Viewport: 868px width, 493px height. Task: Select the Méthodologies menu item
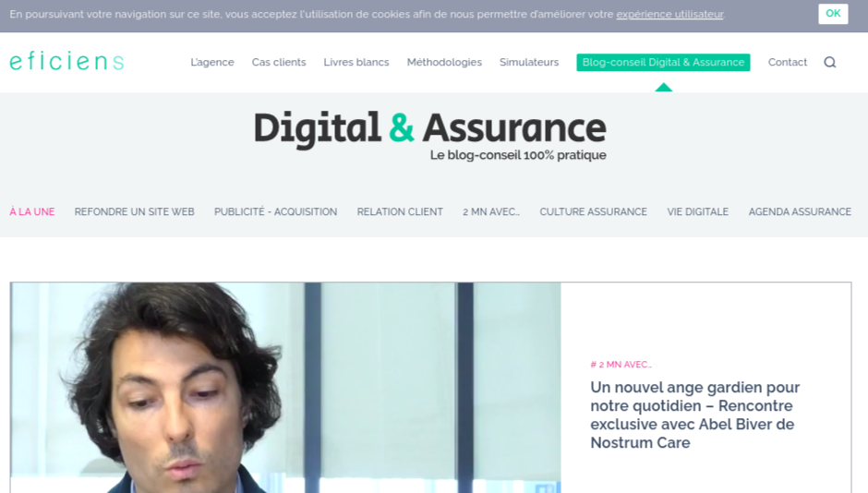coord(444,62)
